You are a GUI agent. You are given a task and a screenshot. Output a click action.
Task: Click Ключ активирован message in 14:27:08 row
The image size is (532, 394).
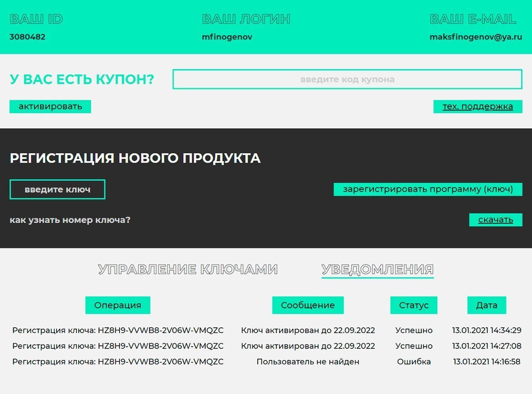pos(308,346)
